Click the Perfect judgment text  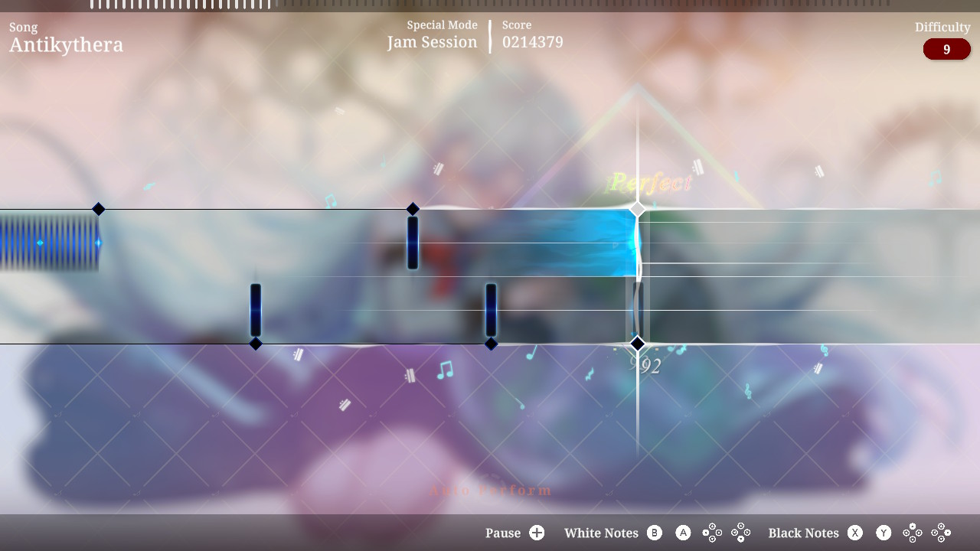point(650,183)
